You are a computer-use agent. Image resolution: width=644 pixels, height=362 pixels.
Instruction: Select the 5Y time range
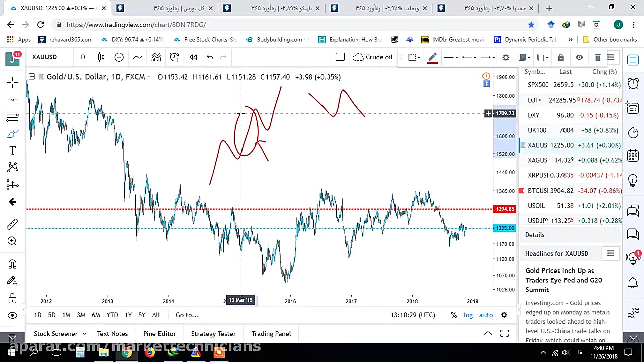pos(142,315)
